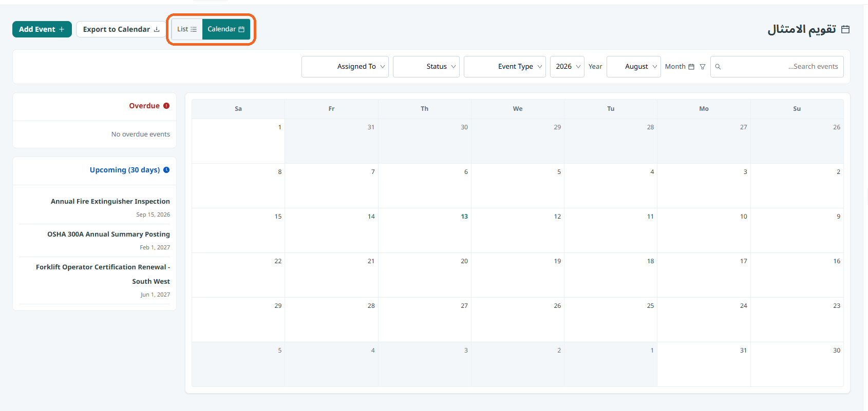Image resolution: width=868 pixels, height=411 pixels.
Task: Click the We column header
Action: [x=518, y=109]
